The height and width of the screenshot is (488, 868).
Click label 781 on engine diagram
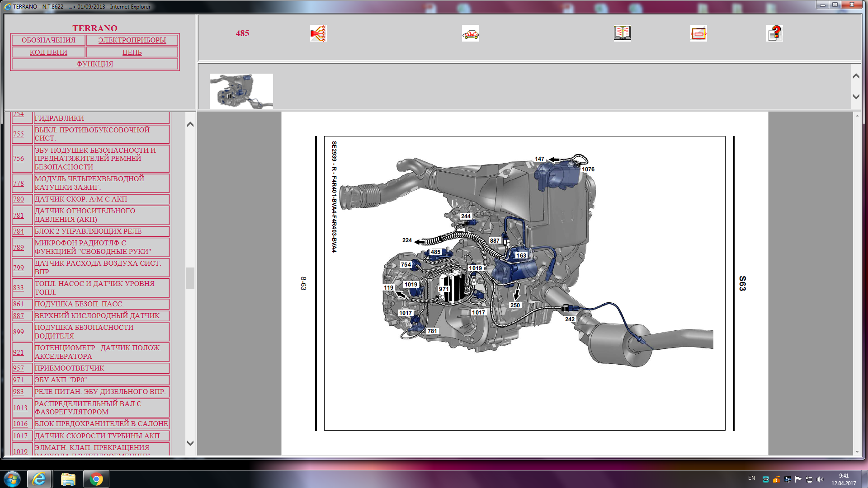click(x=432, y=331)
